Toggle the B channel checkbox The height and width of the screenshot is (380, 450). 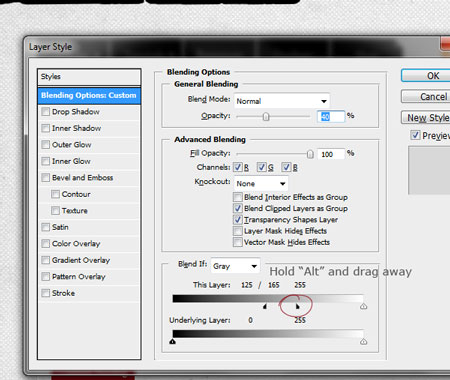[x=286, y=167]
